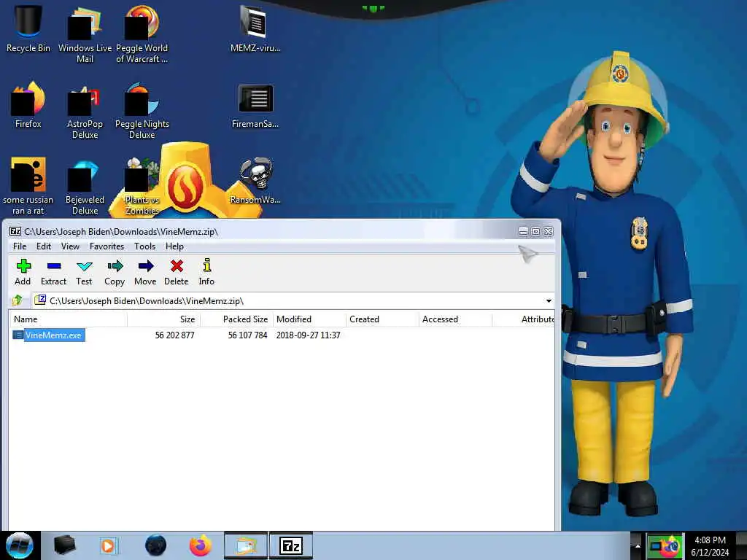Viewport: 747px width, 560px height.
Task: Click the 7z taskbar button
Action: [x=291, y=545]
